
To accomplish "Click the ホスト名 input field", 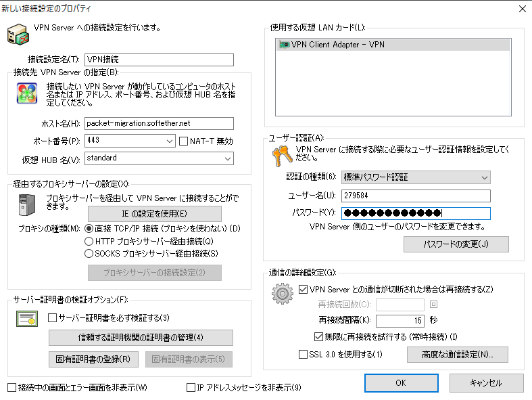I will click(x=159, y=123).
